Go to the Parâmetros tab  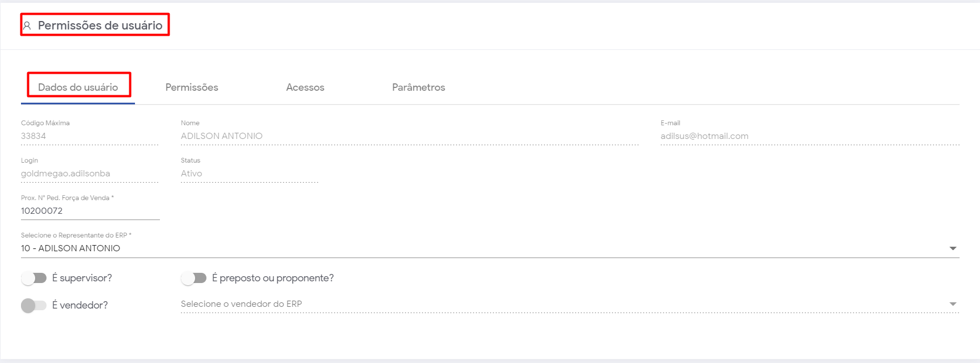point(419,87)
